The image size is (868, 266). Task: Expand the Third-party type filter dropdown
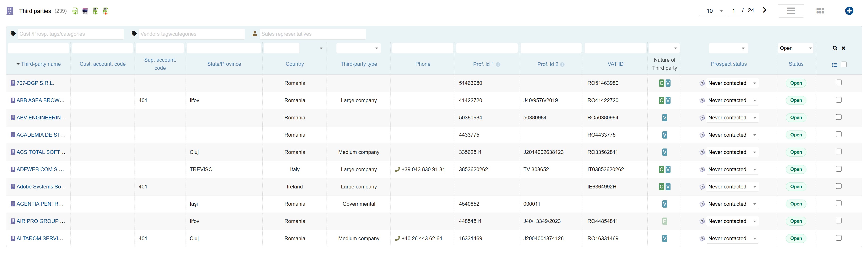coord(359,48)
